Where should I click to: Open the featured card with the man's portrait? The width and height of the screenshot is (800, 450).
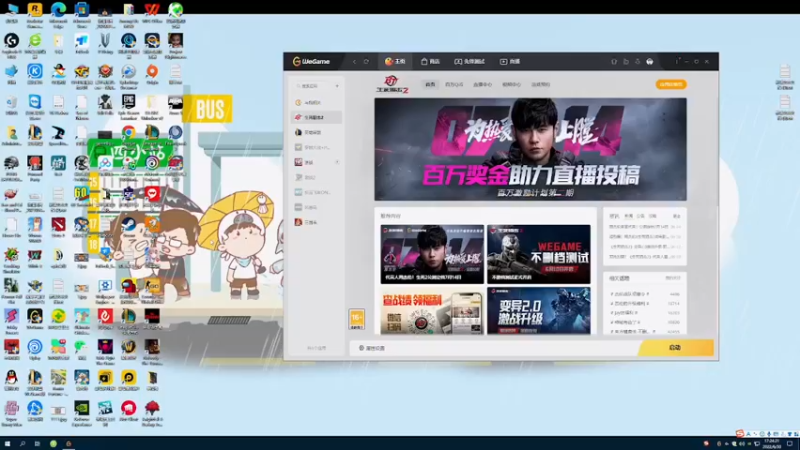(432, 254)
